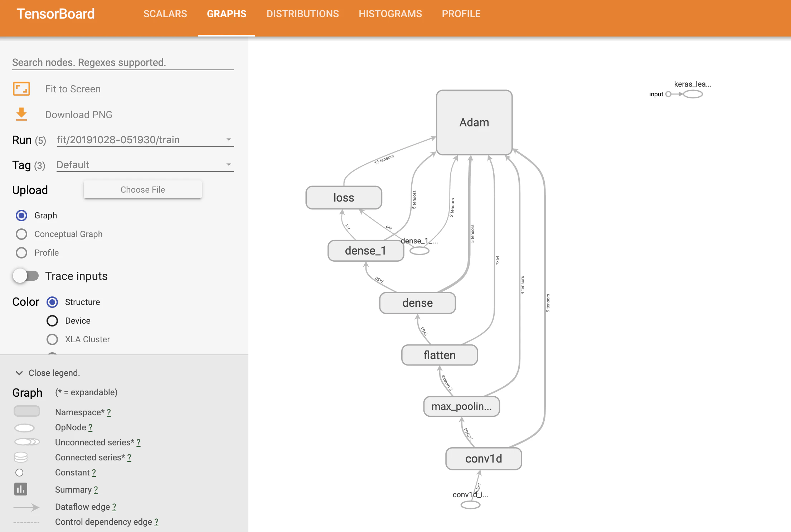791x532 pixels.
Task: Click the Choose File upload button
Action: pos(143,190)
